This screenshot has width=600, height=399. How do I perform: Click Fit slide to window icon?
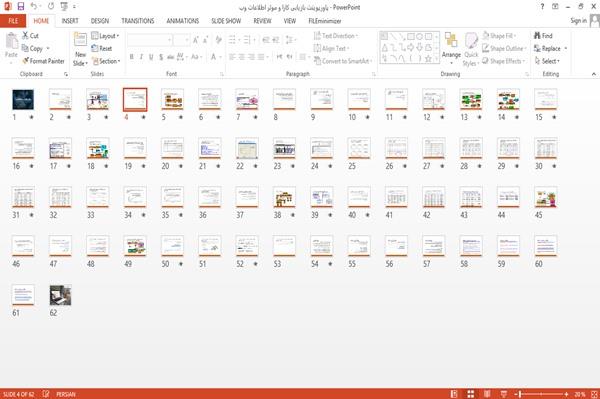pos(594,394)
